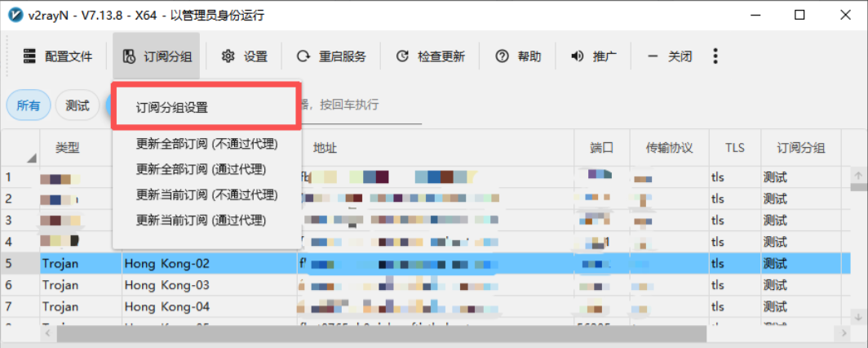This screenshot has width=868, height=348.
Task: Sort by the 地址 column header
Action: pyautogui.click(x=435, y=147)
